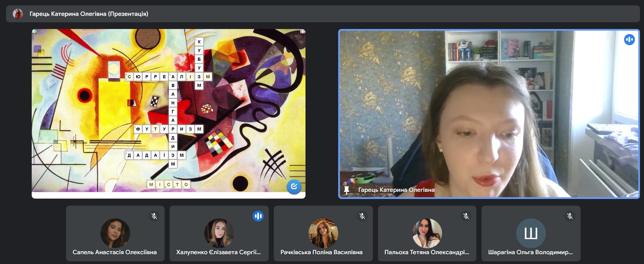Select the Г cell in the vertical АВАНГАРДИЗМ word
644x264 pixels.
pos(173,112)
